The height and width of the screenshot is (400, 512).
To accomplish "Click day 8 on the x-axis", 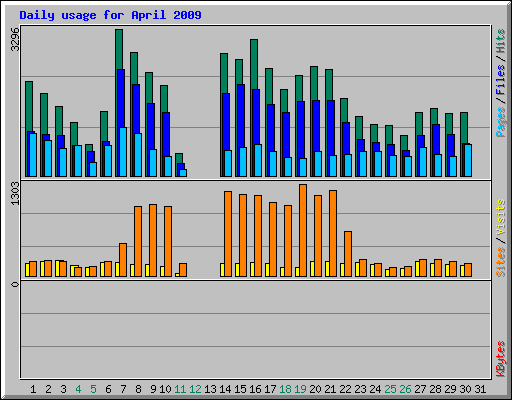I will pos(138,389).
